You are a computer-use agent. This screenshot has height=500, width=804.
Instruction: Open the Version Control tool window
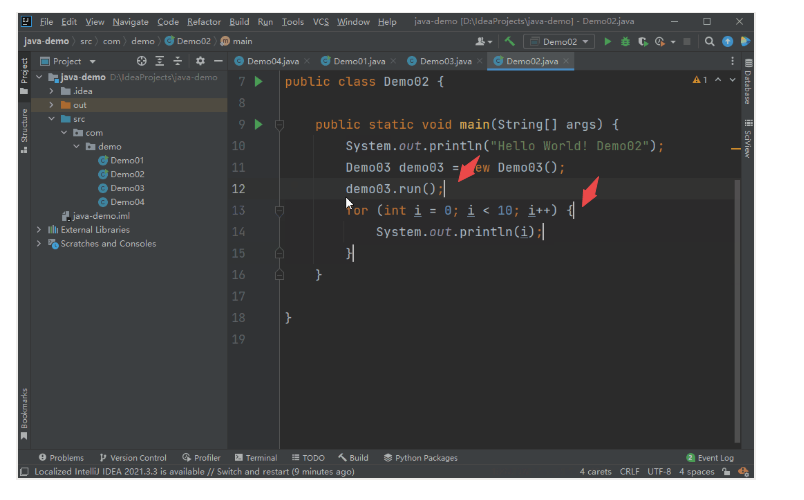[x=133, y=457]
